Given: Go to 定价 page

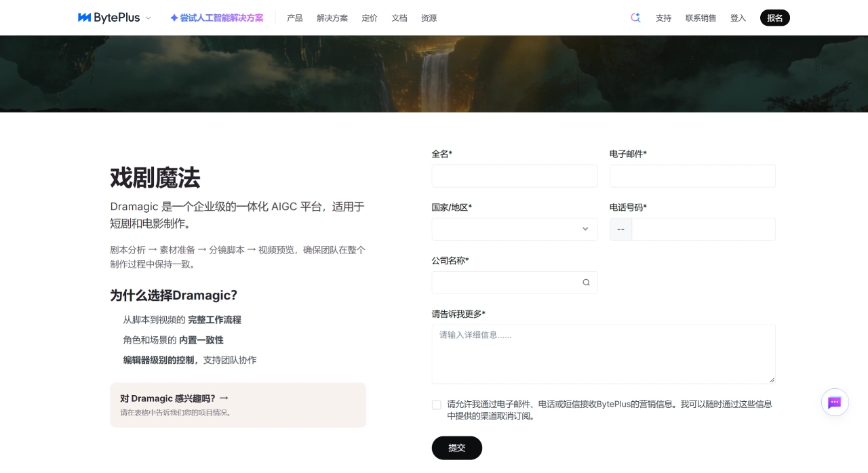Looking at the screenshot, I should click(x=370, y=18).
